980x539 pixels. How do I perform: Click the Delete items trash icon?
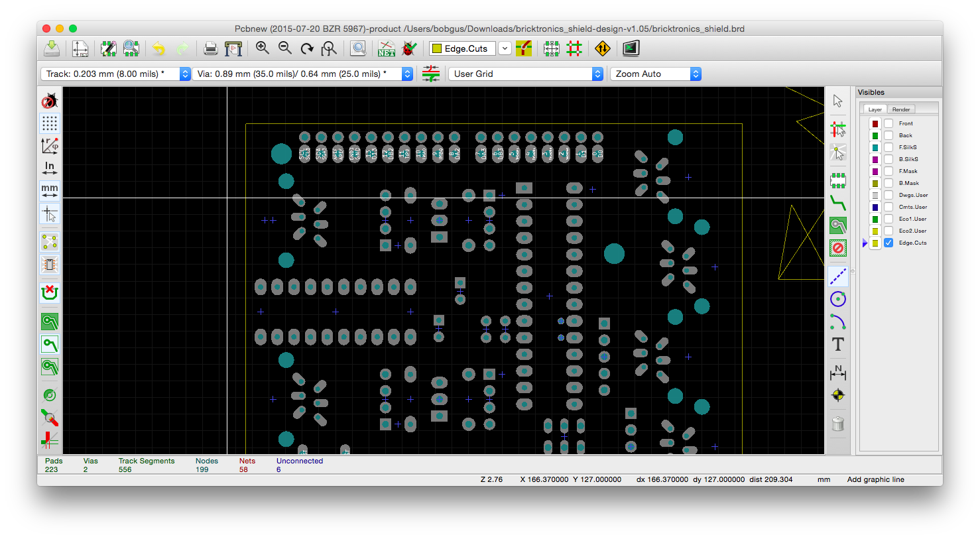point(838,424)
